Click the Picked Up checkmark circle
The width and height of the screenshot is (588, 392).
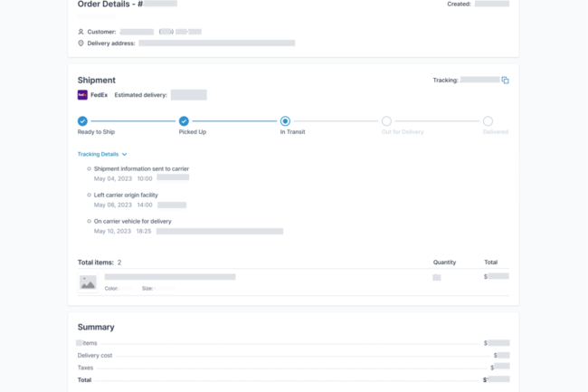(x=184, y=120)
